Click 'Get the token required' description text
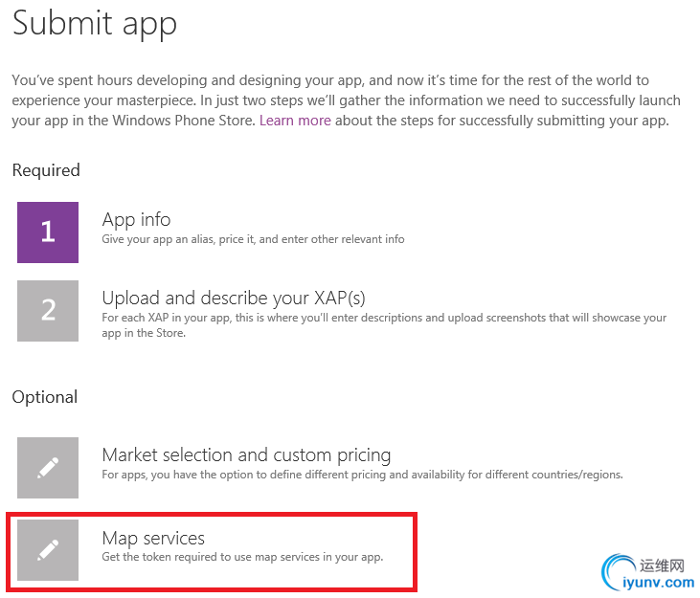Viewport: 700px width, 598px height. pos(242,557)
